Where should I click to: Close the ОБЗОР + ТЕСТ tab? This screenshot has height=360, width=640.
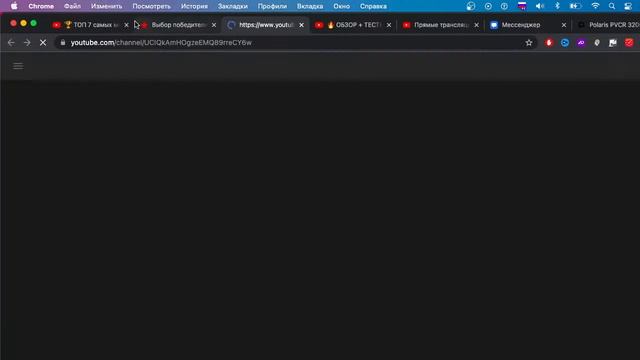pyautogui.click(x=389, y=25)
